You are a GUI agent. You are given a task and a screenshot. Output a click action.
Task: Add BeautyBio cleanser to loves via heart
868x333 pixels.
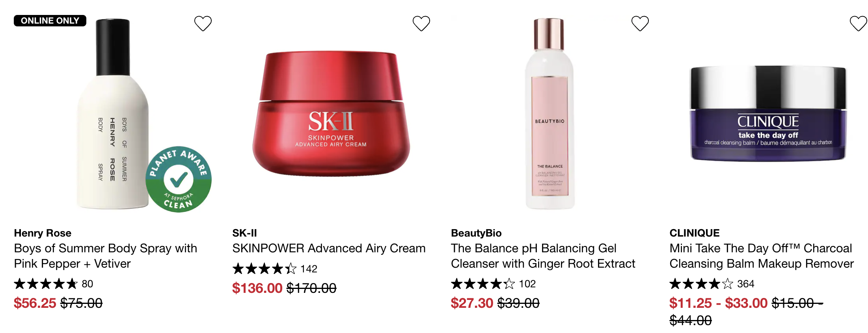tap(640, 24)
